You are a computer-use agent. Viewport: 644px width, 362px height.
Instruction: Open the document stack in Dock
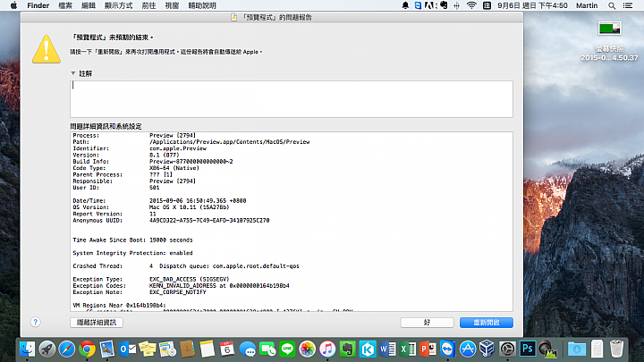[597, 349]
